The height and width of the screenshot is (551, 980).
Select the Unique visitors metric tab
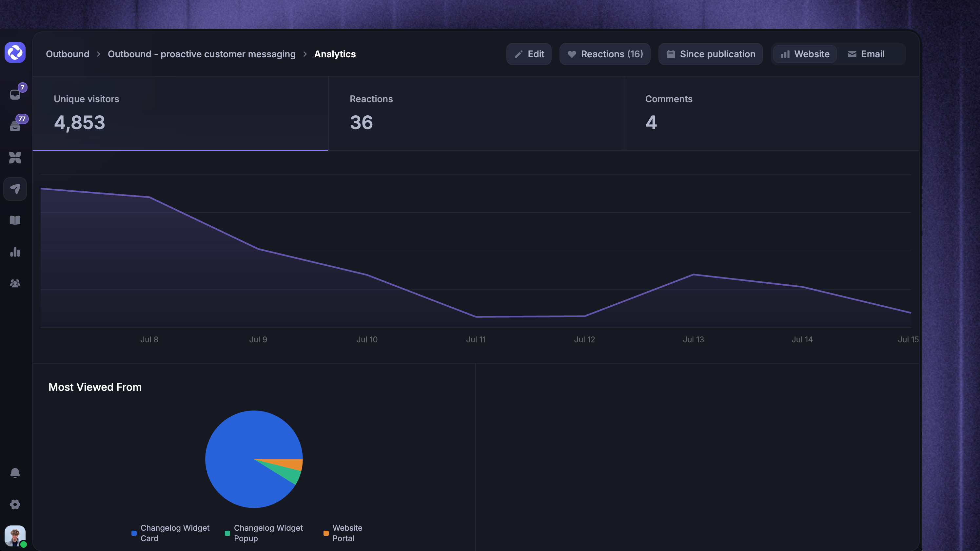click(x=180, y=113)
